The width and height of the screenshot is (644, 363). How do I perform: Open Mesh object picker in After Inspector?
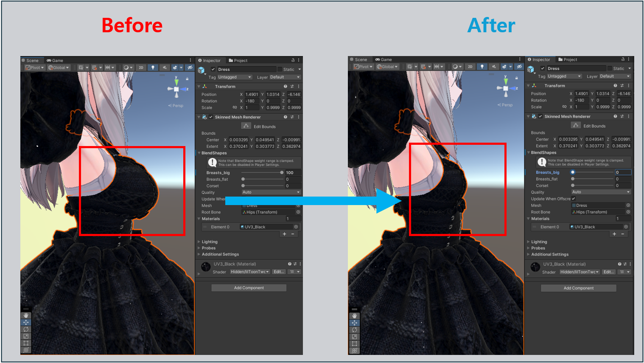click(628, 205)
